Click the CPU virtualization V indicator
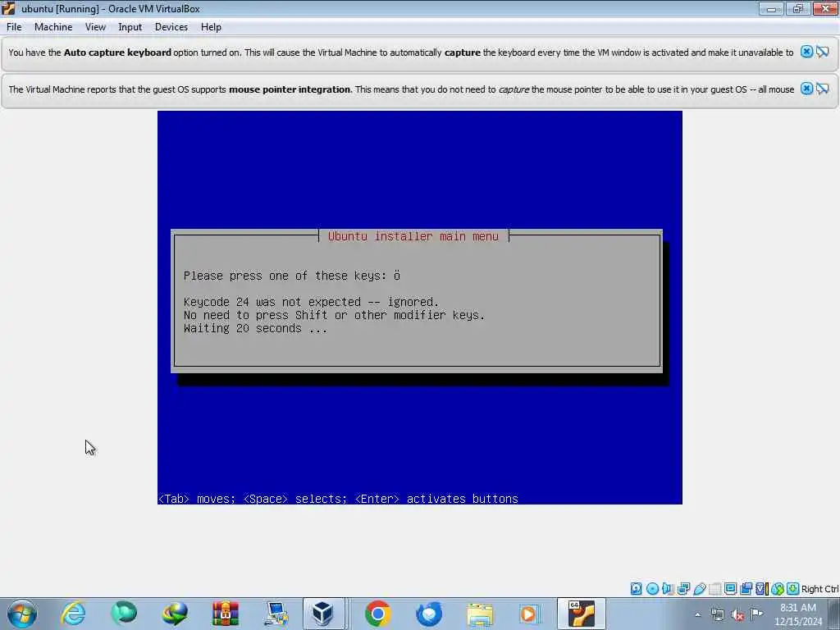This screenshot has height=630, width=840. (x=760, y=589)
